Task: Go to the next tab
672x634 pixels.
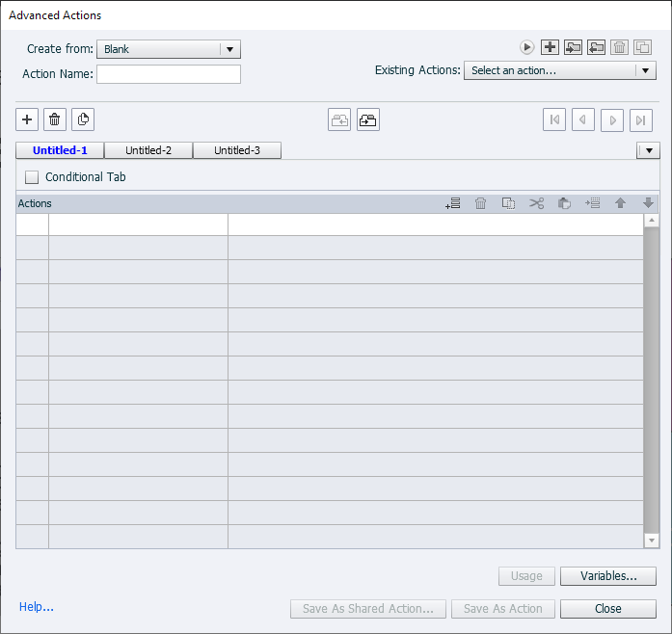Action: pyautogui.click(x=612, y=119)
